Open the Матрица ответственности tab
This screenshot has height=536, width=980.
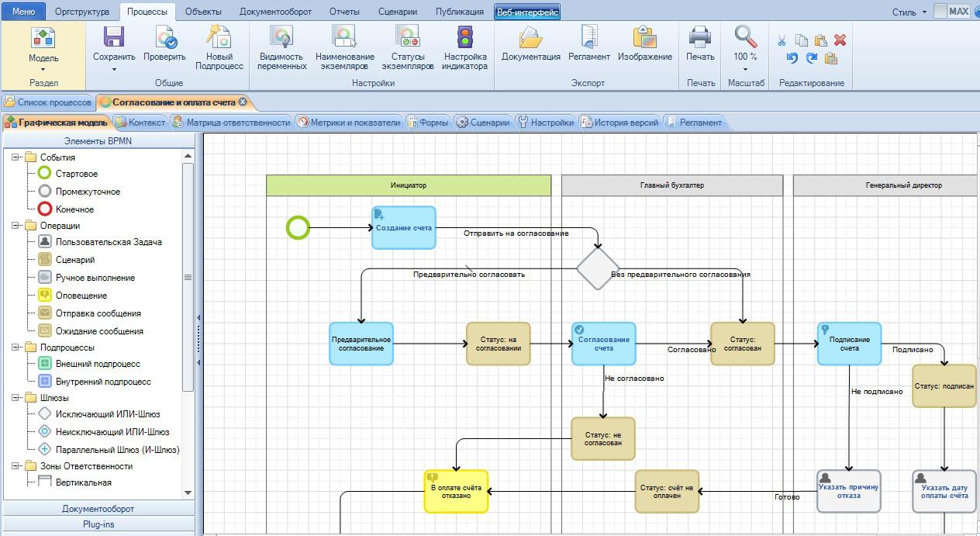[231, 123]
